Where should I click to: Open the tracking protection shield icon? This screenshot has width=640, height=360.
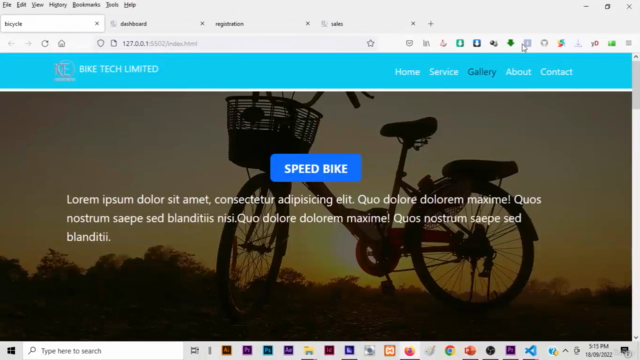100,43
